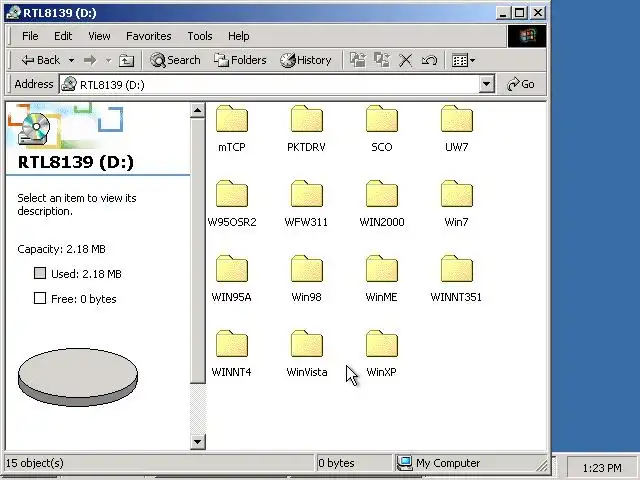Viewport: 640px width, 480px height.
Task: Open the Favorites menu
Action: (x=149, y=36)
